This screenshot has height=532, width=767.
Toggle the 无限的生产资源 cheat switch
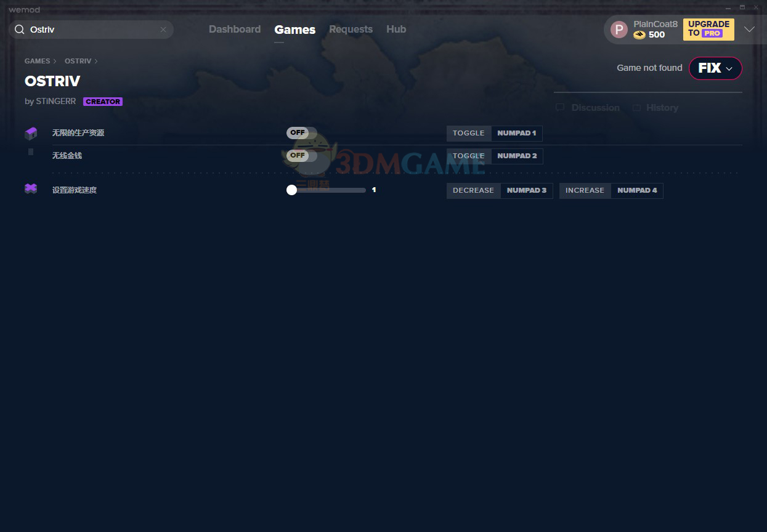click(301, 133)
